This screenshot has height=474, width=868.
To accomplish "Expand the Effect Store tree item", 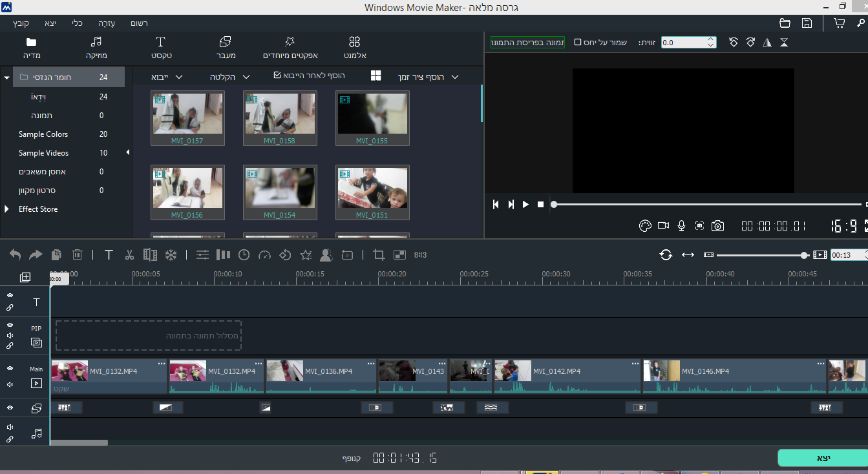I will coord(7,209).
